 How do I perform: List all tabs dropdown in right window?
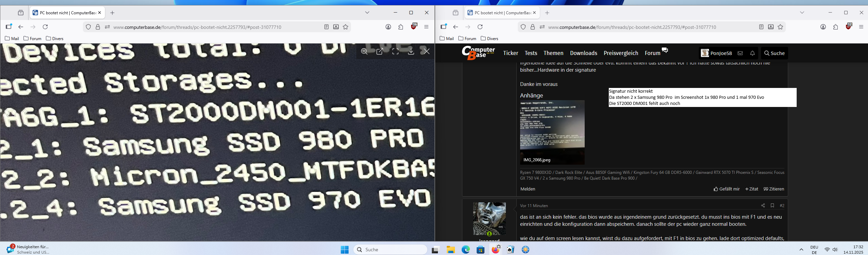[802, 13]
